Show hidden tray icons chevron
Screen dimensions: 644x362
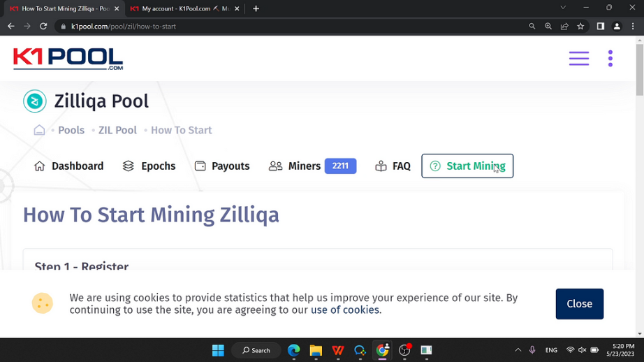pos(518,350)
